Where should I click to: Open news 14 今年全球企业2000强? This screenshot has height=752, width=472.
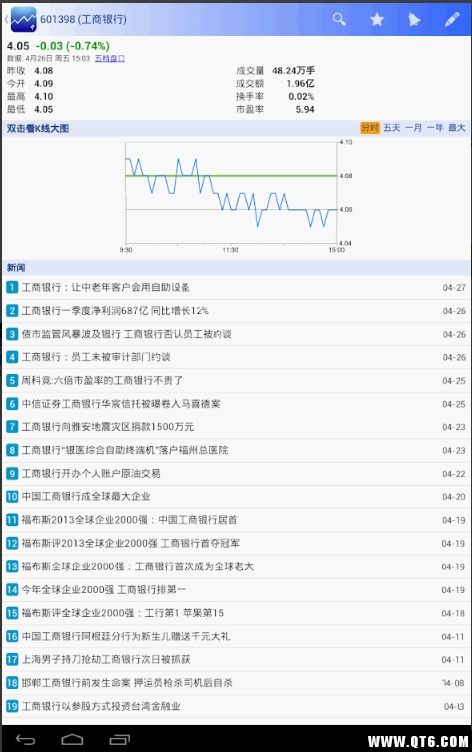[236, 589]
